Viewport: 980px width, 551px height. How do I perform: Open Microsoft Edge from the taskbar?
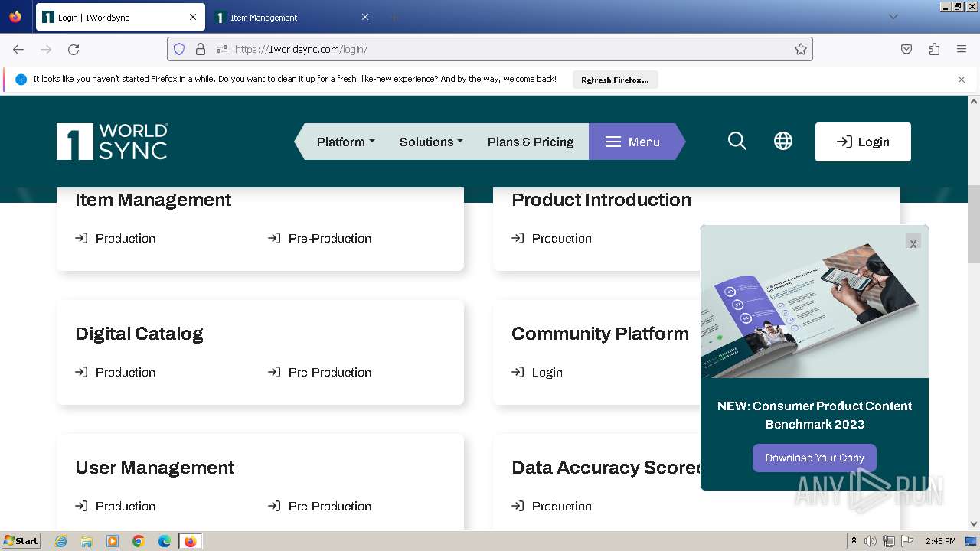(x=165, y=541)
